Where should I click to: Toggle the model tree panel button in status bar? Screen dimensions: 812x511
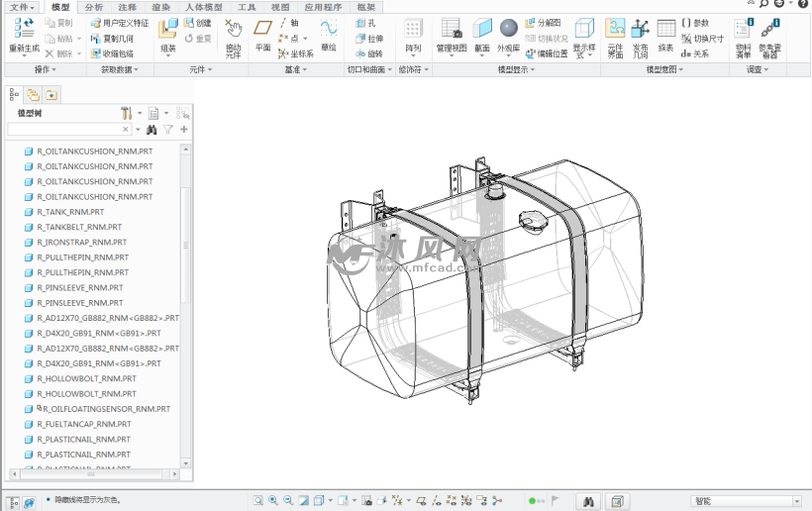tap(14, 502)
